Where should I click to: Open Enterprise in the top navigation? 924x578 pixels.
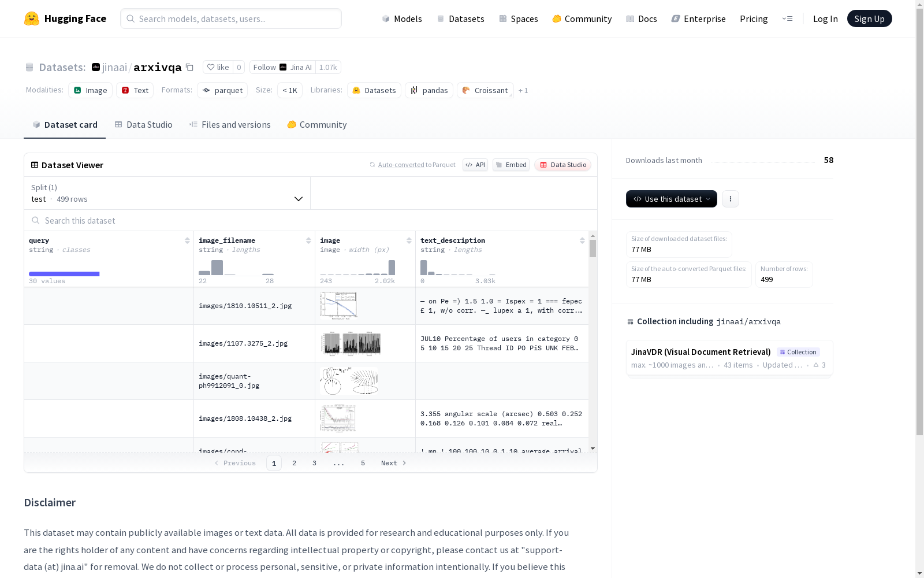[x=699, y=18]
